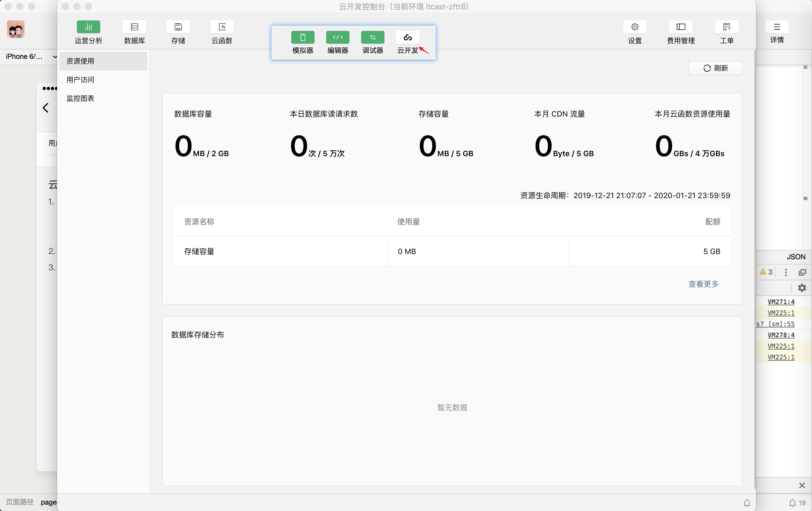Viewport: 812px width, 511px height.
Task: Click the 本日数据库读请求数 metric label
Action: pos(324,114)
